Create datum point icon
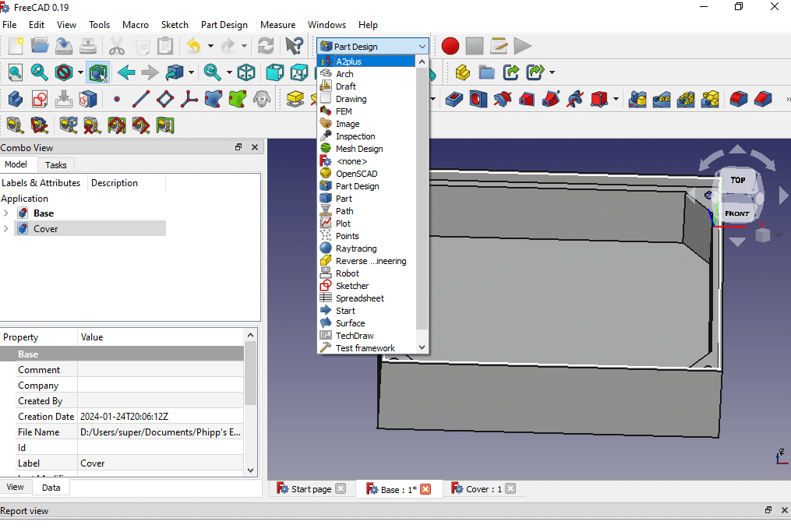Viewport: 791px width, 532px height. click(x=117, y=99)
